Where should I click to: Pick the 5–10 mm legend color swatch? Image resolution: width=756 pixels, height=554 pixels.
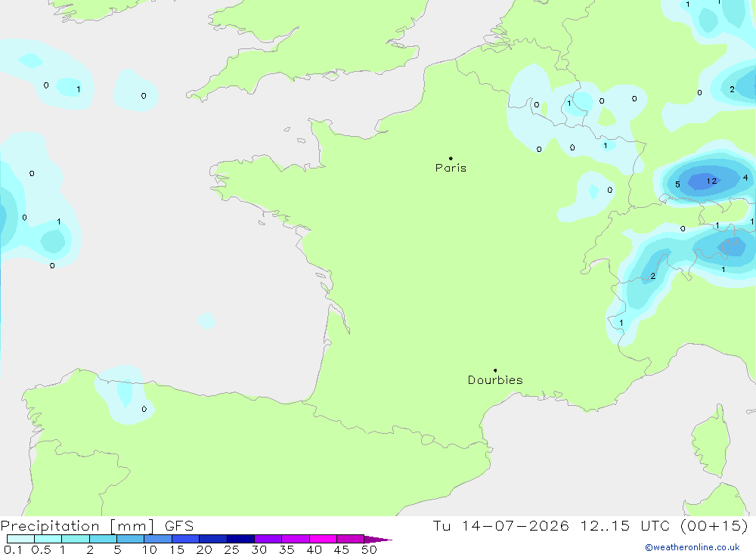(x=130, y=539)
